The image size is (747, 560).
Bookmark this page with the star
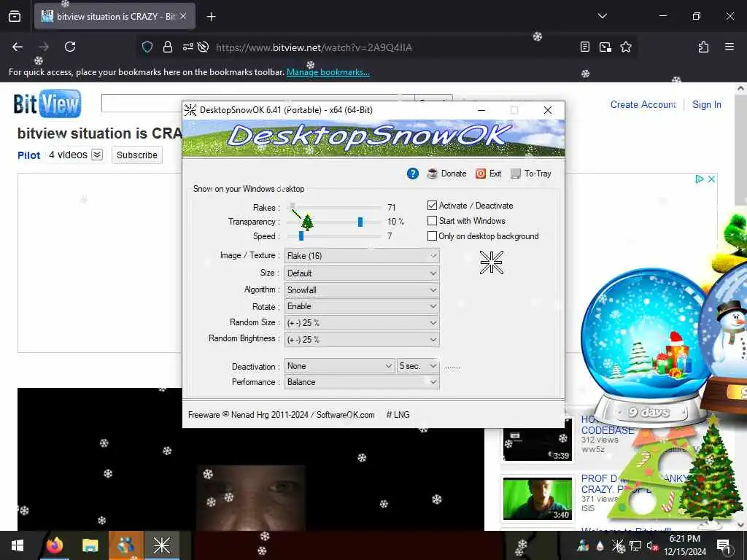click(x=626, y=47)
